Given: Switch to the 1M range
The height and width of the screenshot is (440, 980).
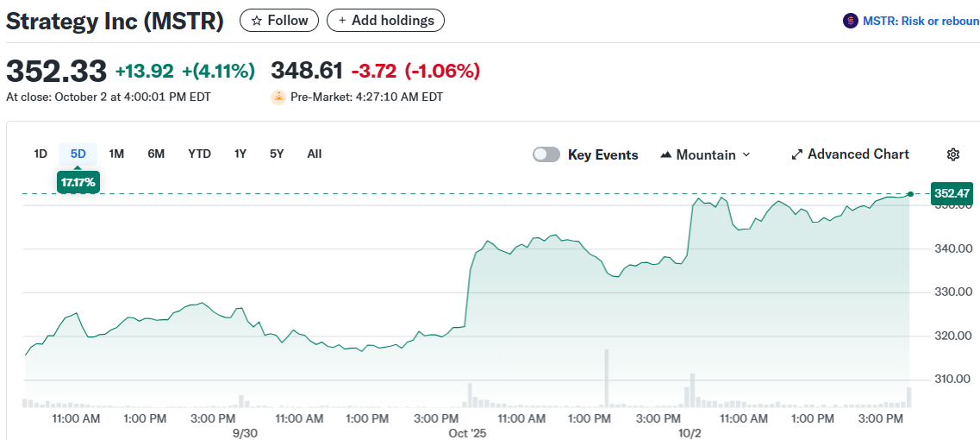Looking at the screenshot, I should (x=116, y=154).
